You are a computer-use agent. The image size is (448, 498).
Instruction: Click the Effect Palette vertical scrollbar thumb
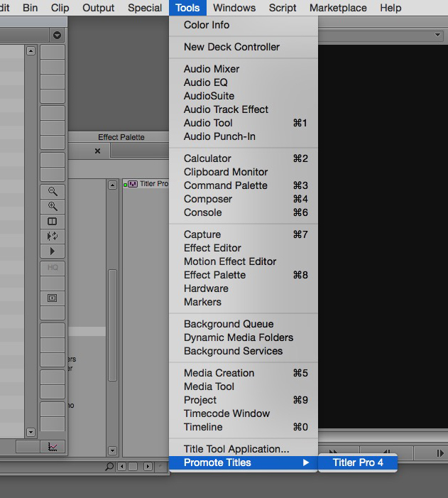112,325
